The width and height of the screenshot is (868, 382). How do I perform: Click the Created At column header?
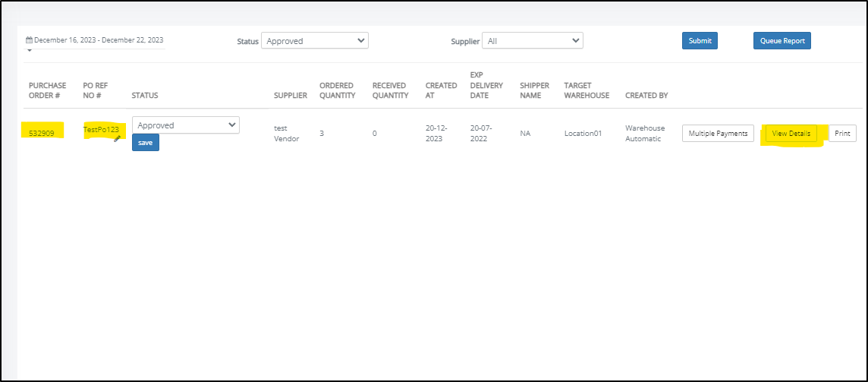click(441, 90)
